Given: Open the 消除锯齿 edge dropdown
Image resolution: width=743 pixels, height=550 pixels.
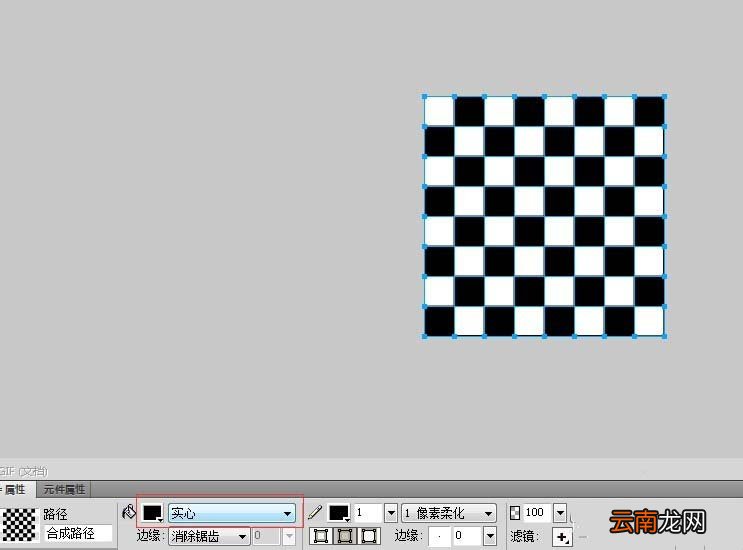Looking at the screenshot, I should pos(209,536).
